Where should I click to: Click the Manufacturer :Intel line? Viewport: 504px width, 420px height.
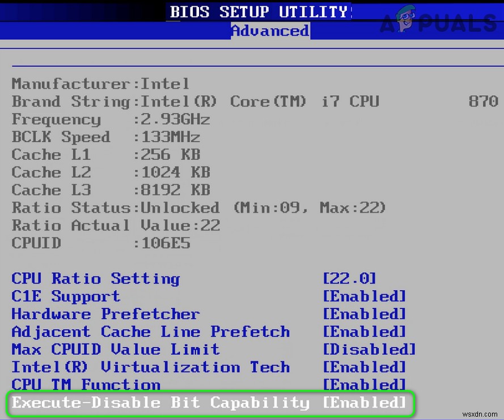[100, 84]
